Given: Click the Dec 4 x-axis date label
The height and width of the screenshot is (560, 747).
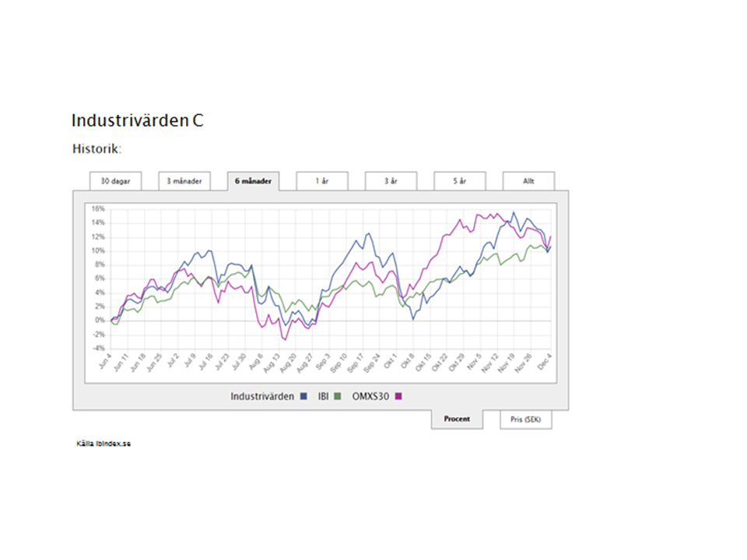Looking at the screenshot, I should point(545,362).
